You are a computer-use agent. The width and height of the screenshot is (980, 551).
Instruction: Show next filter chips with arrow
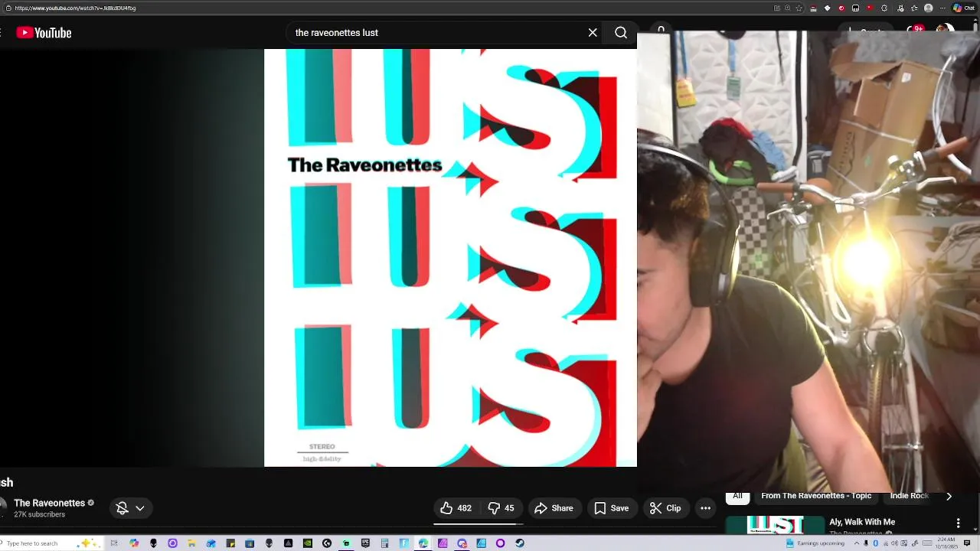[949, 497]
